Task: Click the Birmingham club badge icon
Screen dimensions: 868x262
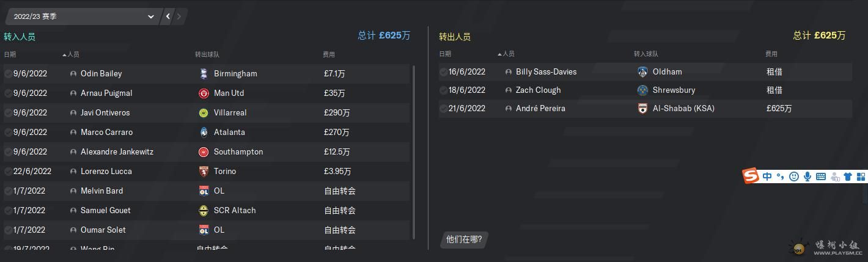Action: tap(204, 74)
